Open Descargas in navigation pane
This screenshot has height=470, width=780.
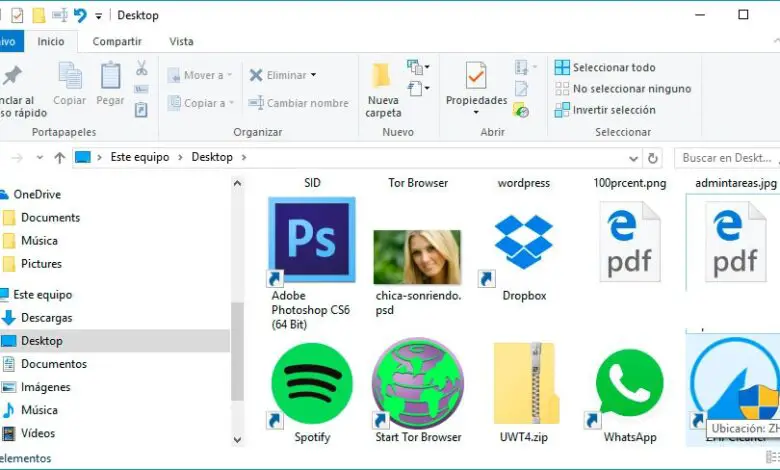point(47,317)
